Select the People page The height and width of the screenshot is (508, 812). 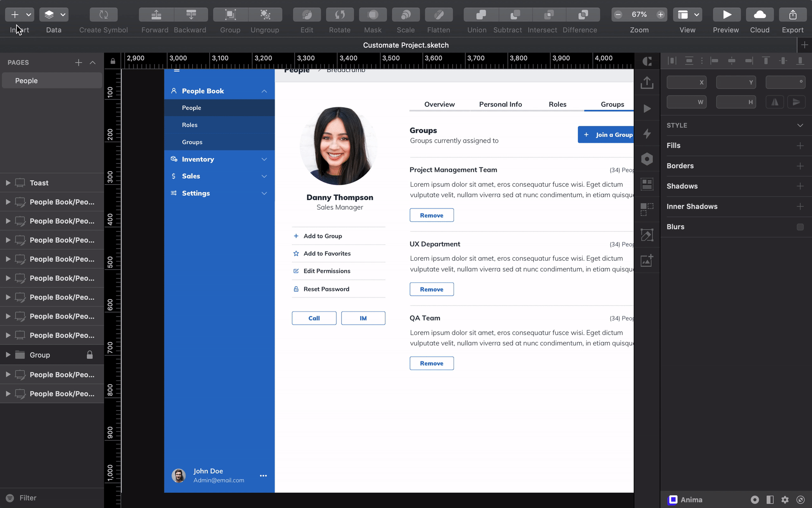(52, 81)
